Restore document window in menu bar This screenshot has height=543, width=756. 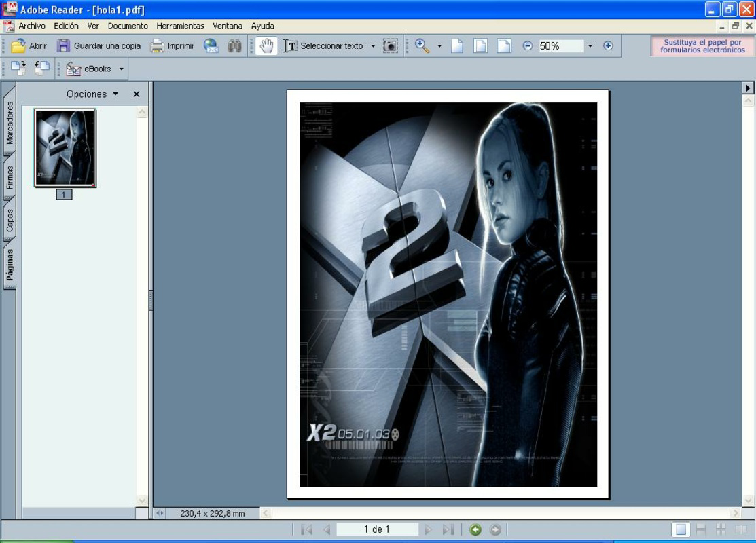click(735, 26)
